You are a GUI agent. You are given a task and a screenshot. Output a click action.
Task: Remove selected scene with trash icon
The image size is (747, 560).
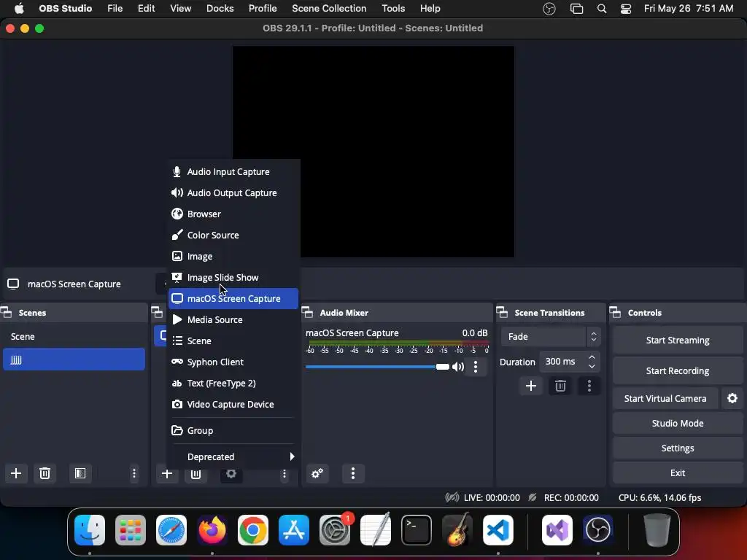point(44,473)
